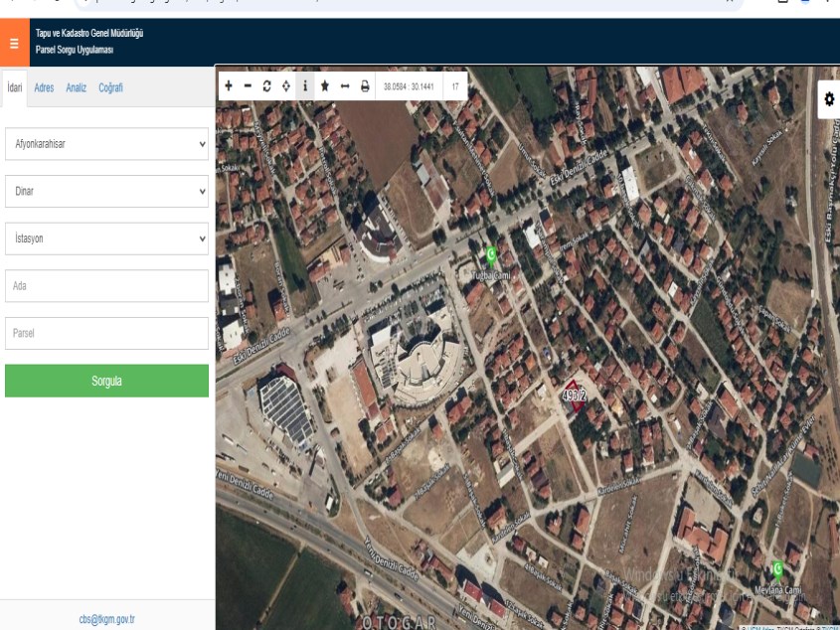Click the refresh map icon
The height and width of the screenshot is (630, 840).
pos(266,86)
